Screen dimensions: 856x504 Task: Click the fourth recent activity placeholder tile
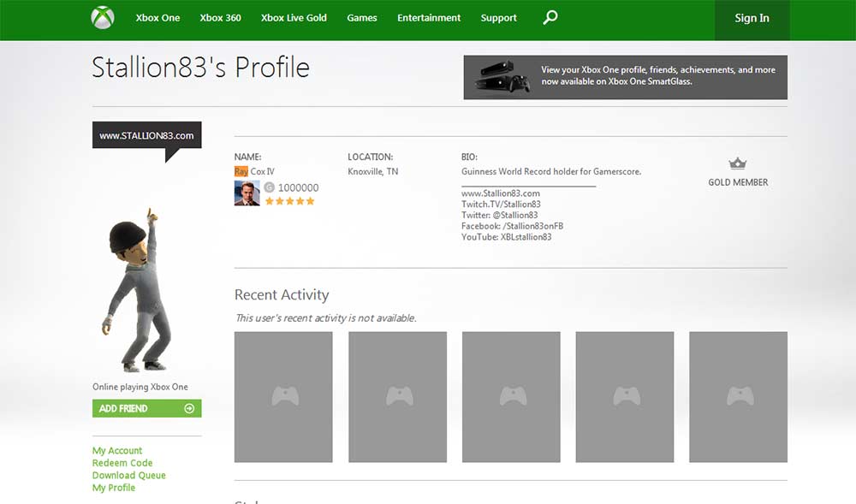pos(625,397)
